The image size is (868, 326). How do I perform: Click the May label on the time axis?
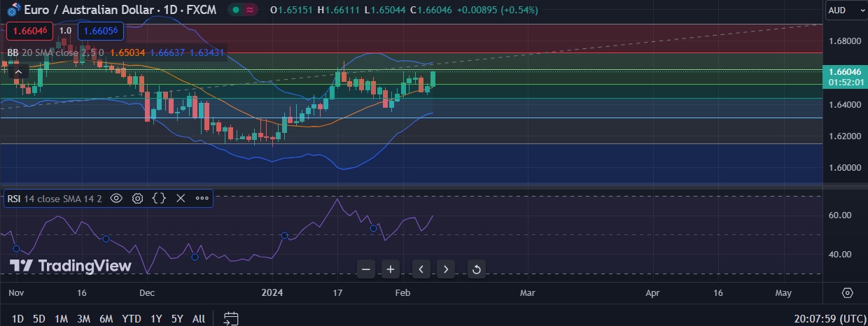(783, 292)
